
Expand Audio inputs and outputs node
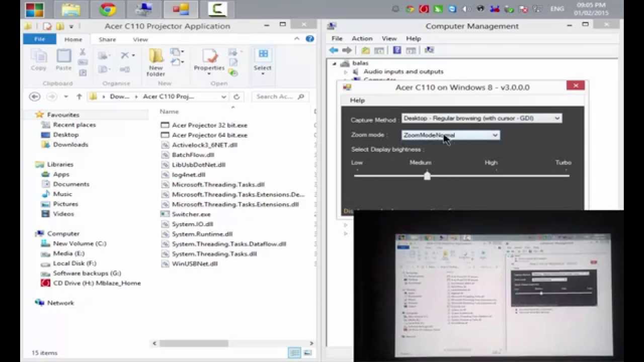[346, 72]
